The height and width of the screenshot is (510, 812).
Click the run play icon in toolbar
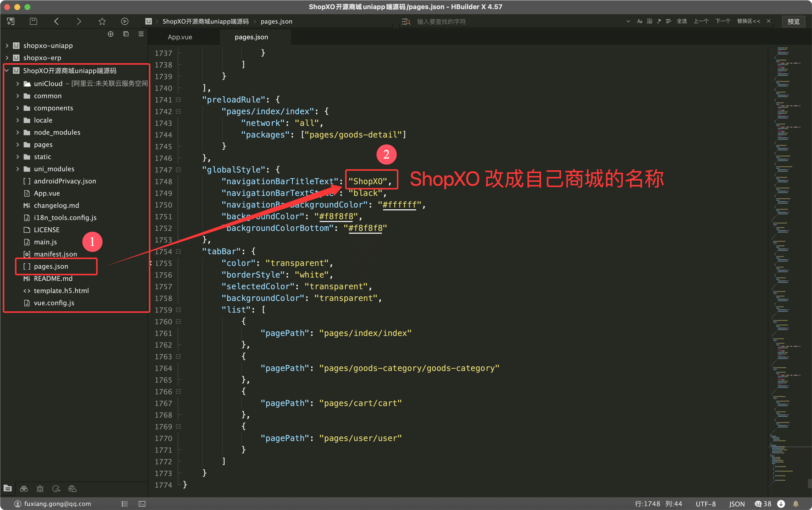125,21
